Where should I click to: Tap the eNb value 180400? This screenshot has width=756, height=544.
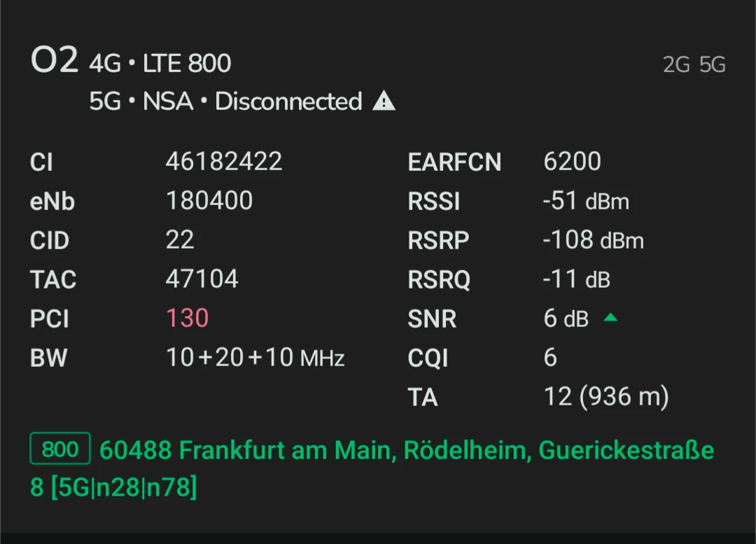209,201
